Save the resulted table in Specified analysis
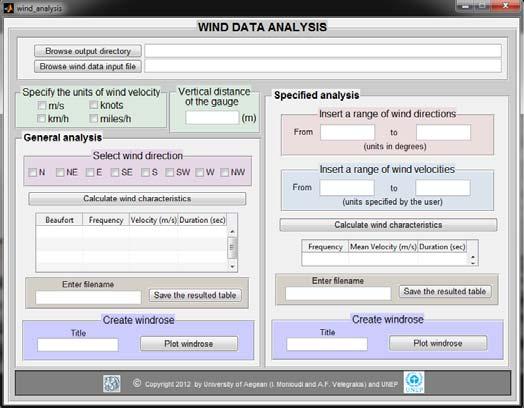524x408 pixels. pyautogui.click(x=445, y=291)
